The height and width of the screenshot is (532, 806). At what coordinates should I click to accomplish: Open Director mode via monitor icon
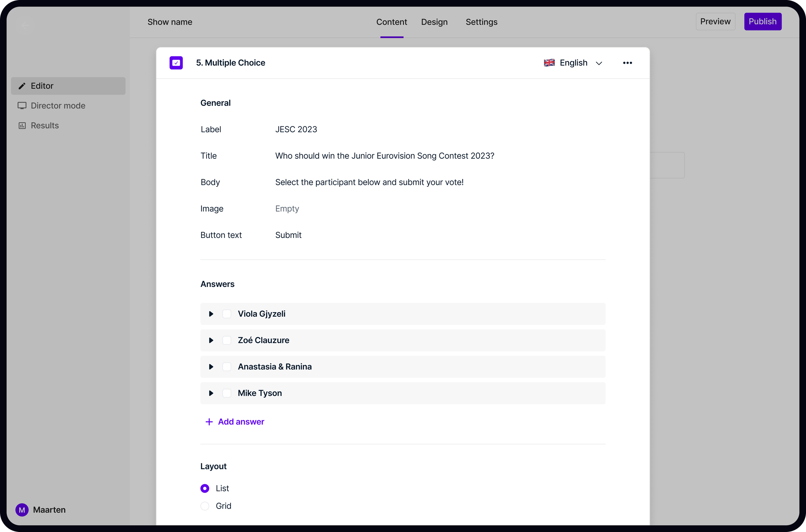[22, 105]
